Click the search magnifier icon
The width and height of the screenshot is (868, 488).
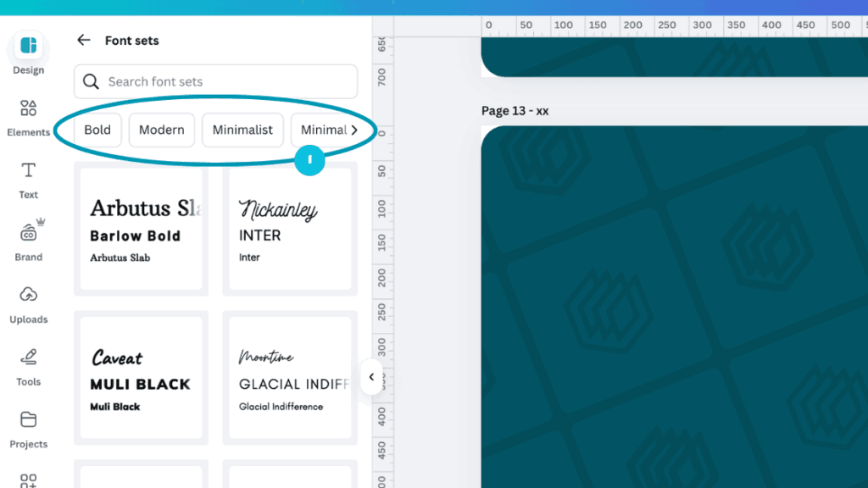click(x=91, y=82)
